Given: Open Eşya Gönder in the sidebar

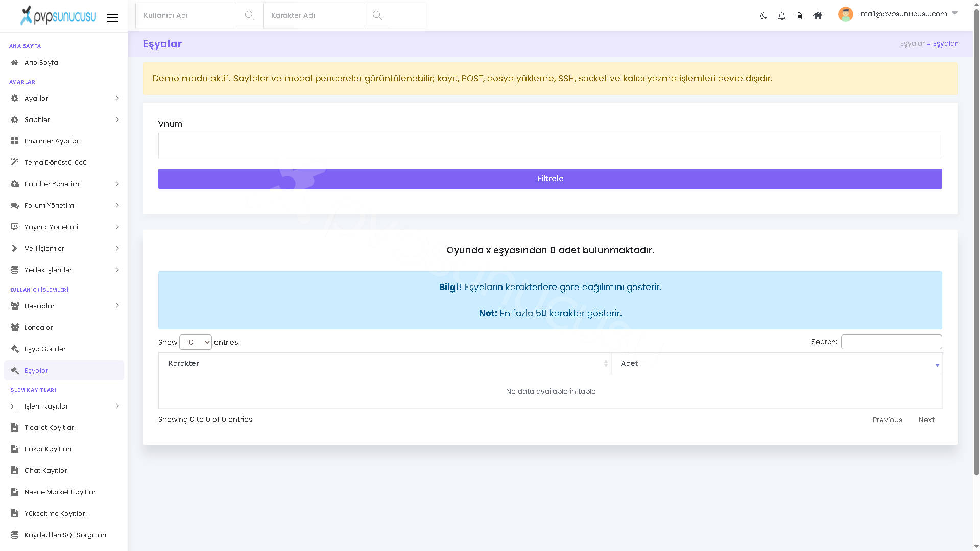Looking at the screenshot, I should point(64,349).
